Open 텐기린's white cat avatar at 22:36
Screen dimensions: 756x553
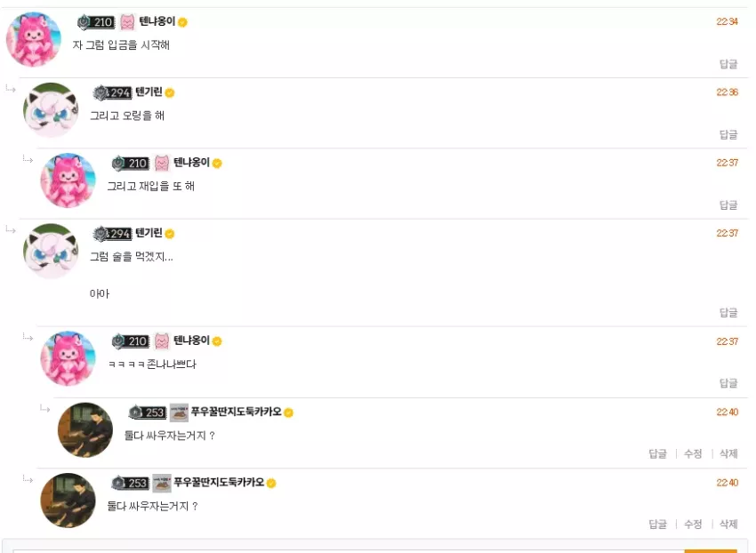click(51, 110)
